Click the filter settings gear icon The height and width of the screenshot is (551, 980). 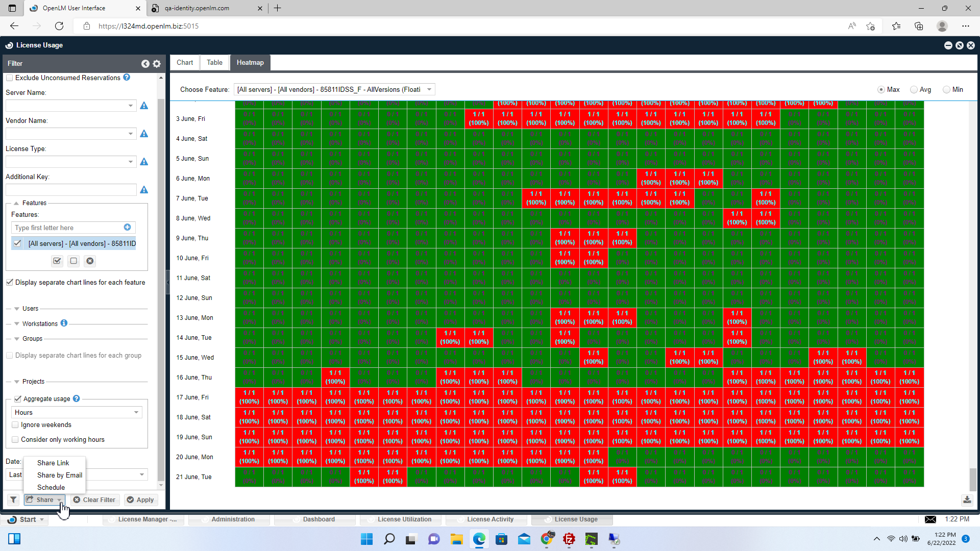tap(157, 64)
